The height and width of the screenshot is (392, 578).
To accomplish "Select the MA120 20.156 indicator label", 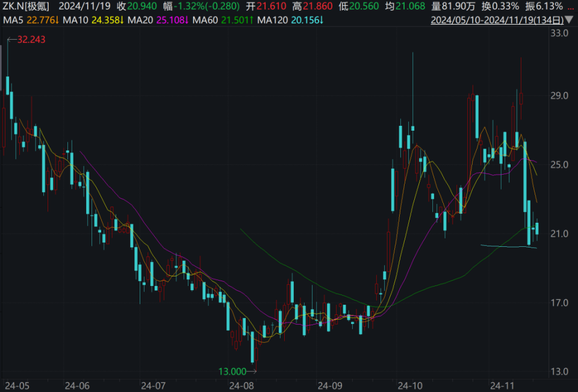I will coord(290,20).
